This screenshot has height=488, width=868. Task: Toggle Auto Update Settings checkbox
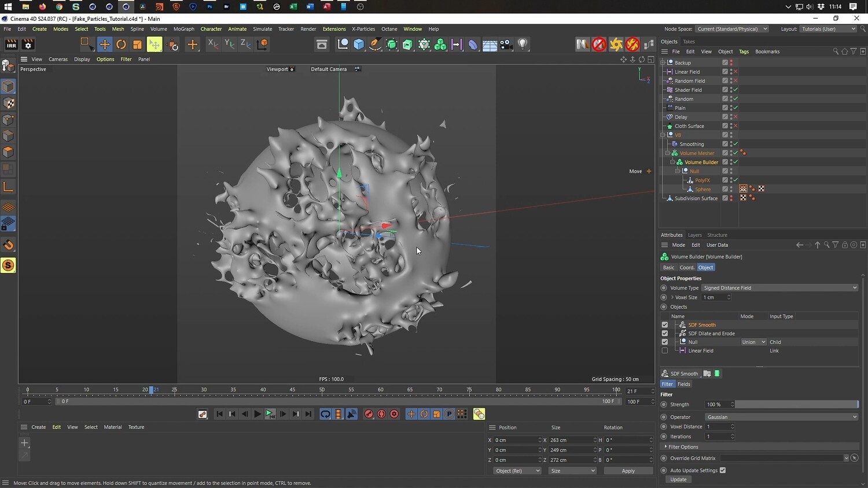[723, 471]
